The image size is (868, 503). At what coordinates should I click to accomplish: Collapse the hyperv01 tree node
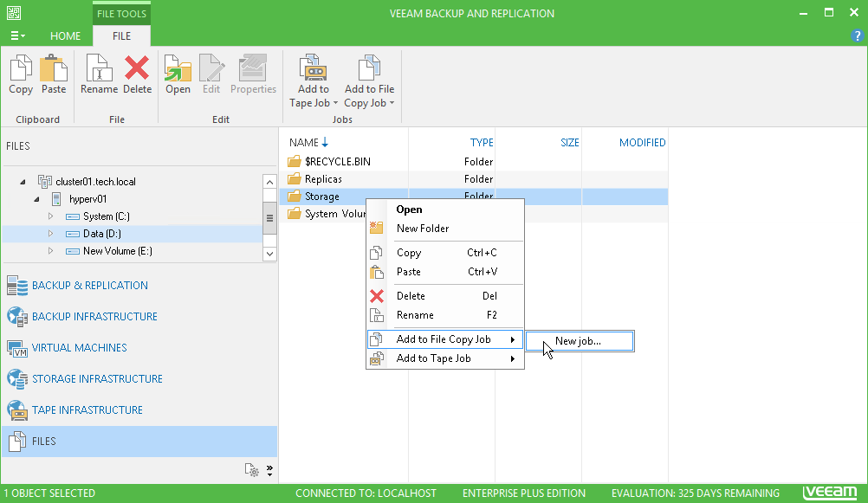pyautogui.click(x=36, y=199)
